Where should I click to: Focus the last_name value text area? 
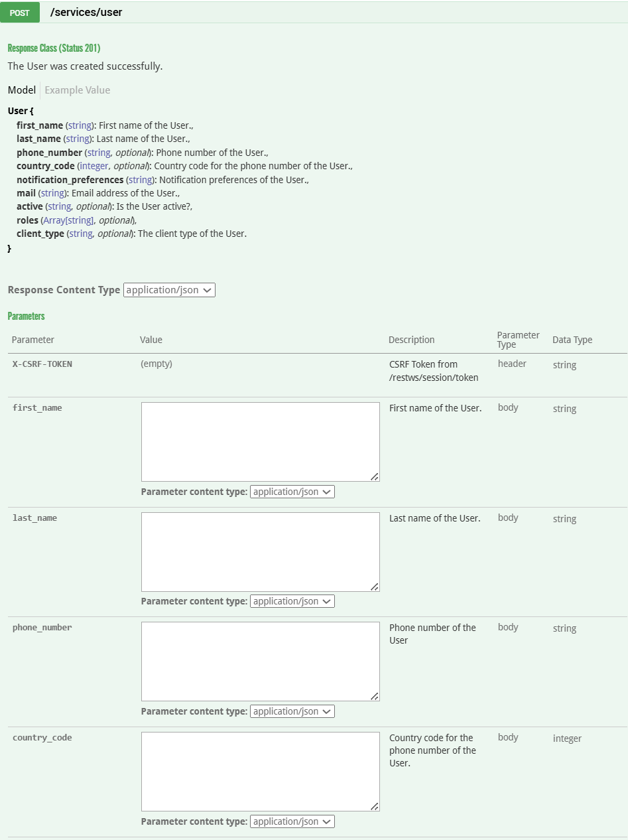click(260, 551)
